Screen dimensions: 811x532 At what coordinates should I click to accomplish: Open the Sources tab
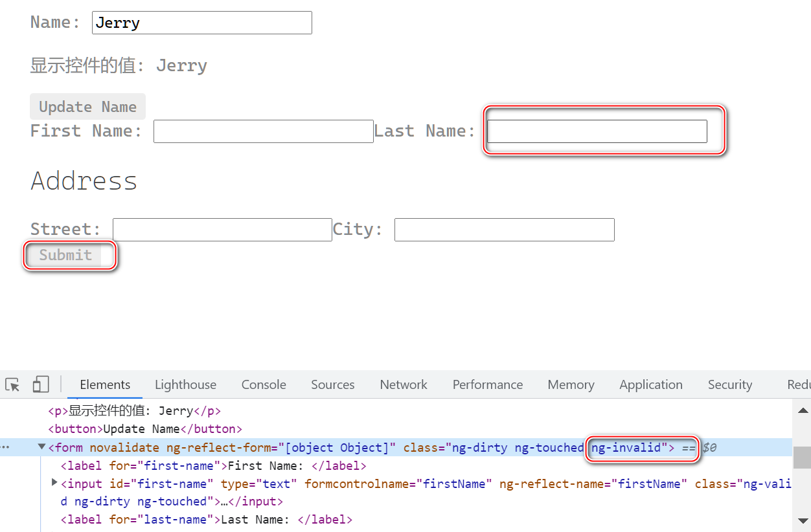[x=332, y=384]
